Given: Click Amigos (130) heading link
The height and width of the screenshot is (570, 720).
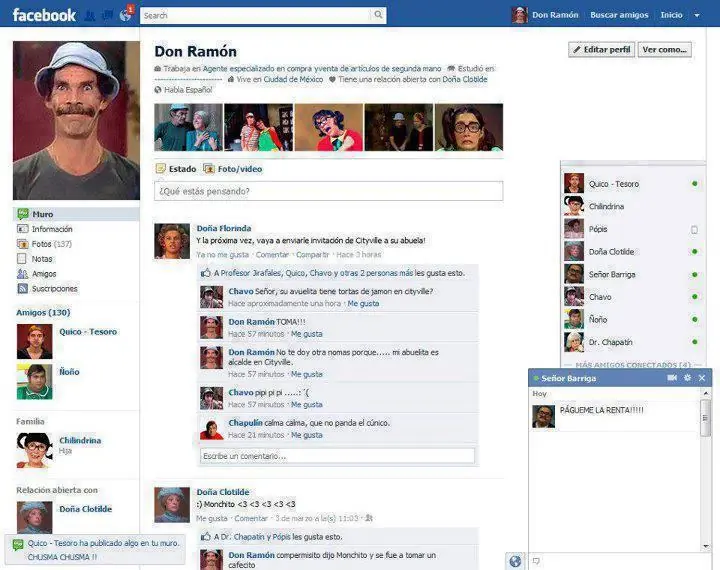Looking at the screenshot, I should click(43, 312).
